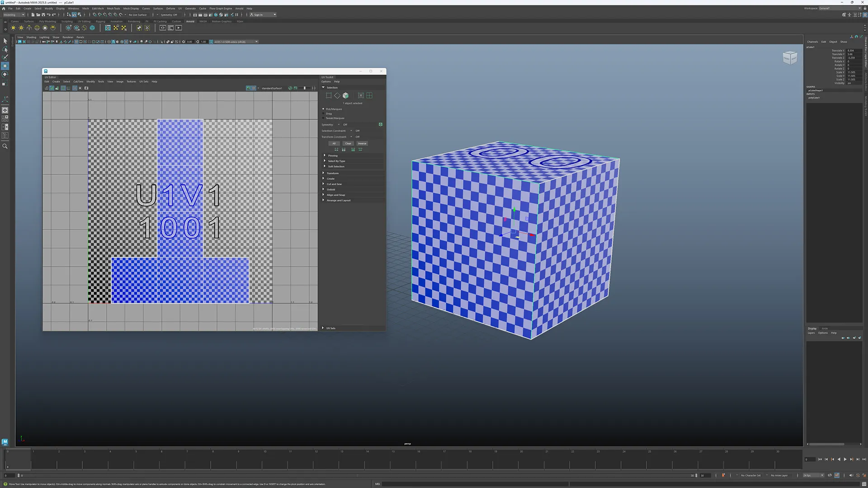Click the Clear selection button
The image size is (868, 488).
click(348, 144)
